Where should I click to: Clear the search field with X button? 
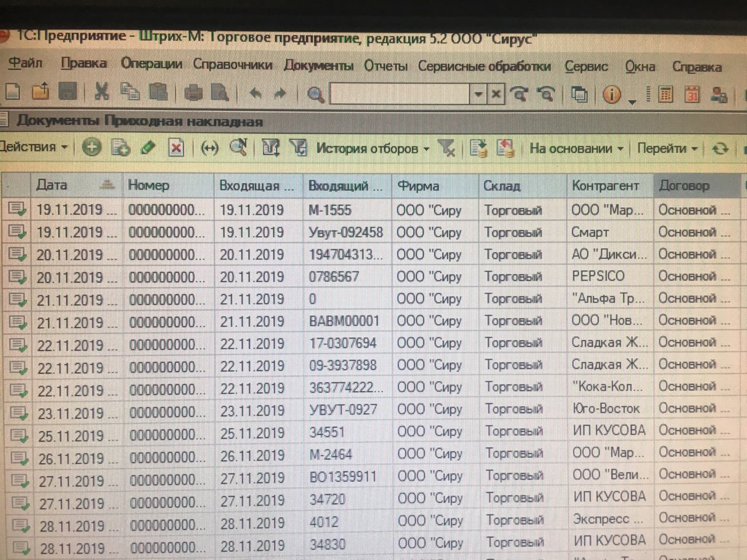pos(495,94)
